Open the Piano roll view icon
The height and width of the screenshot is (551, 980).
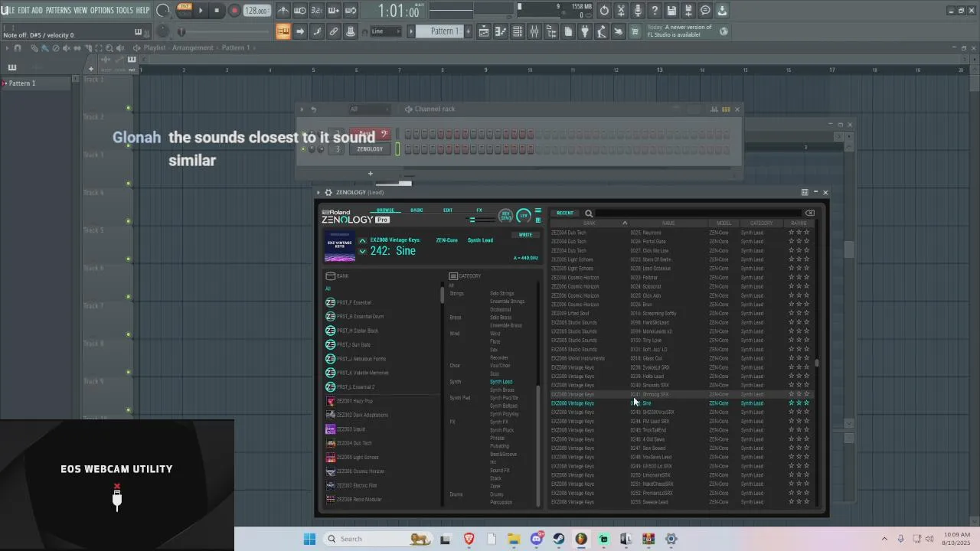click(501, 31)
